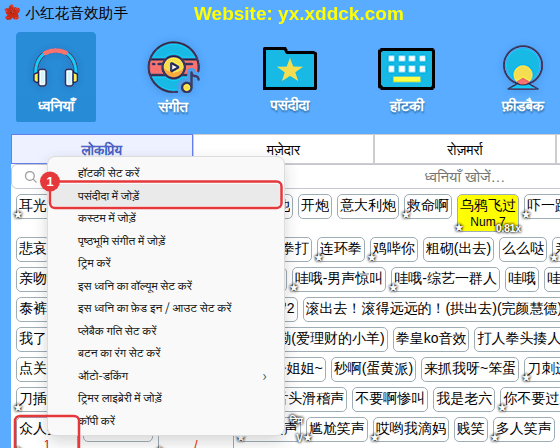Open the संगीत music disc section
Image resolution: width=560 pixels, height=448 pixels.
coord(174,77)
